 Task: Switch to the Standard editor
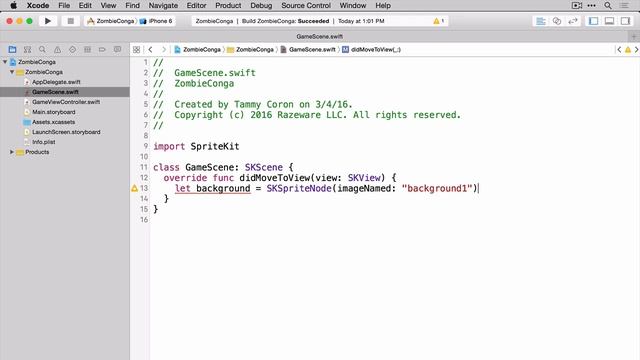(541, 21)
